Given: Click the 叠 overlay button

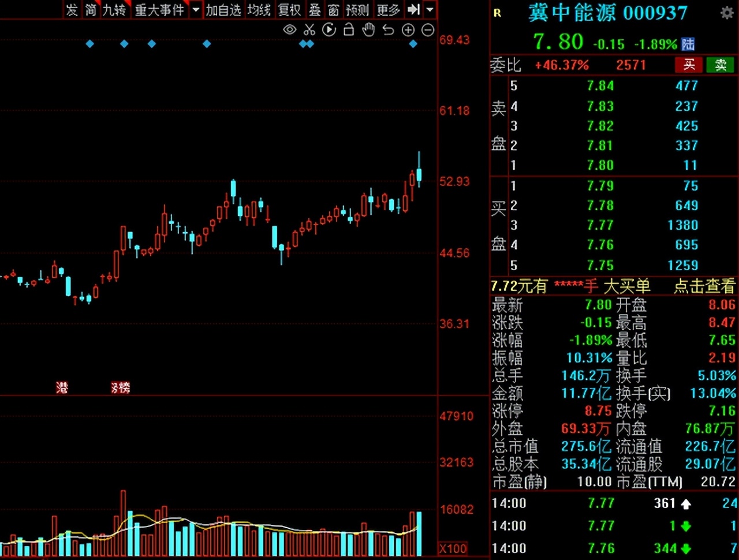Looking at the screenshot, I should click(315, 10).
